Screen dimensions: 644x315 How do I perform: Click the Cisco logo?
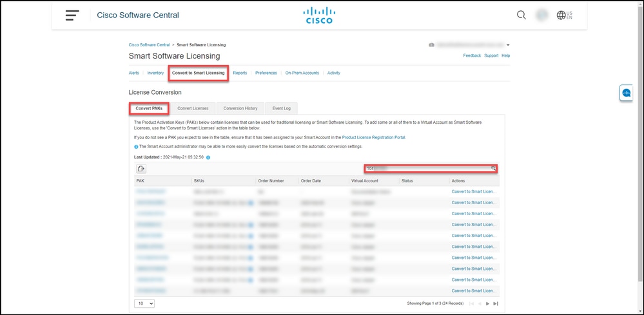(318, 15)
